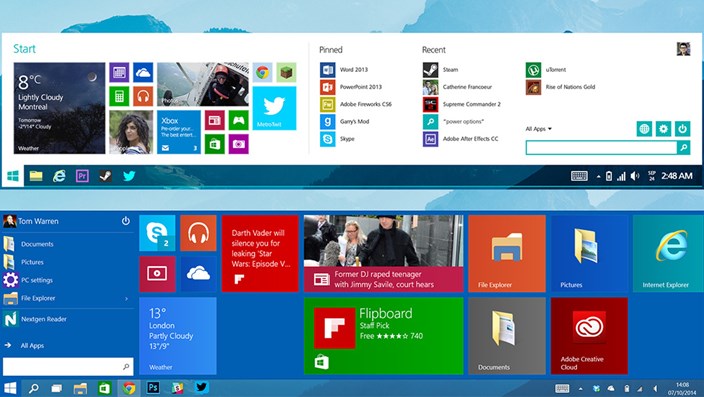Click the Chrome icon in lower taskbar
The image size is (704, 397).
pyautogui.click(x=129, y=388)
